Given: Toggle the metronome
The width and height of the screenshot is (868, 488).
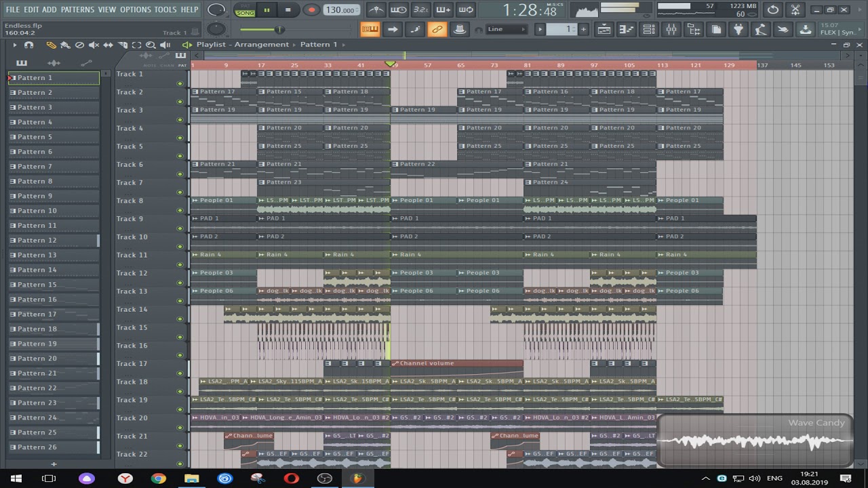Looking at the screenshot, I should click(x=376, y=9).
